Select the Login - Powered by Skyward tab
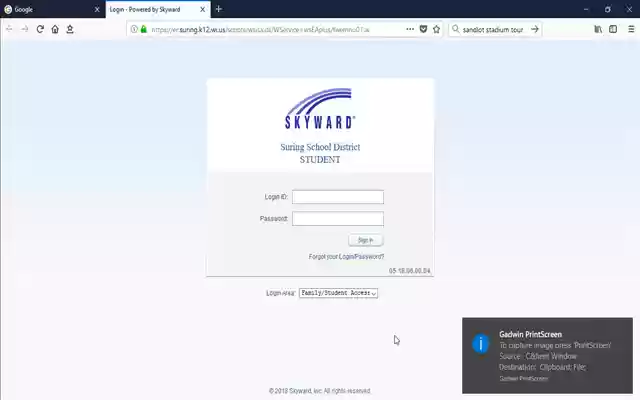Screen dimensions: 640x400 click(158, 9)
